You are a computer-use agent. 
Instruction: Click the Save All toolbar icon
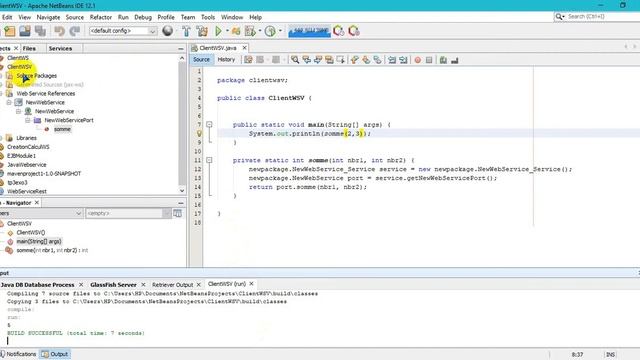[x=40, y=31]
